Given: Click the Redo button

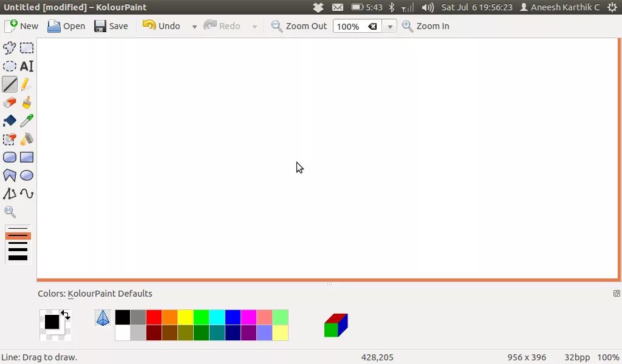Looking at the screenshot, I should point(222,26).
